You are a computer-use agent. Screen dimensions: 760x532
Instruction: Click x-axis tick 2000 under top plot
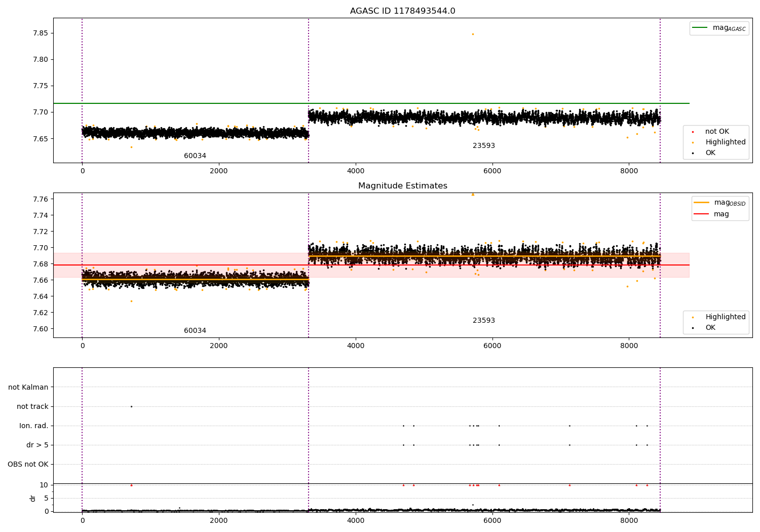click(219, 171)
